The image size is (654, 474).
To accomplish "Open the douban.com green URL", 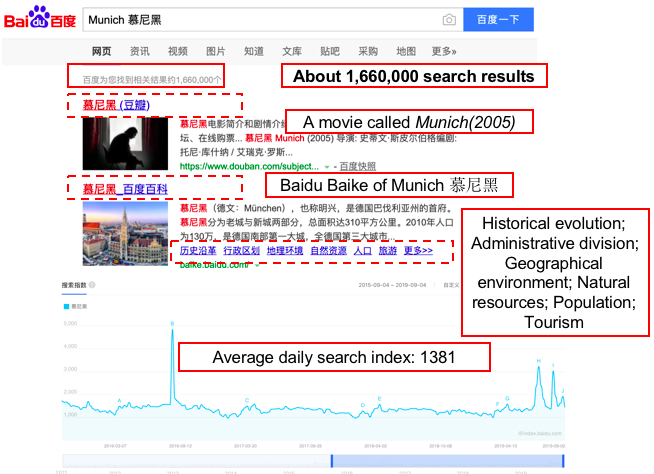I will coord(249,166).
